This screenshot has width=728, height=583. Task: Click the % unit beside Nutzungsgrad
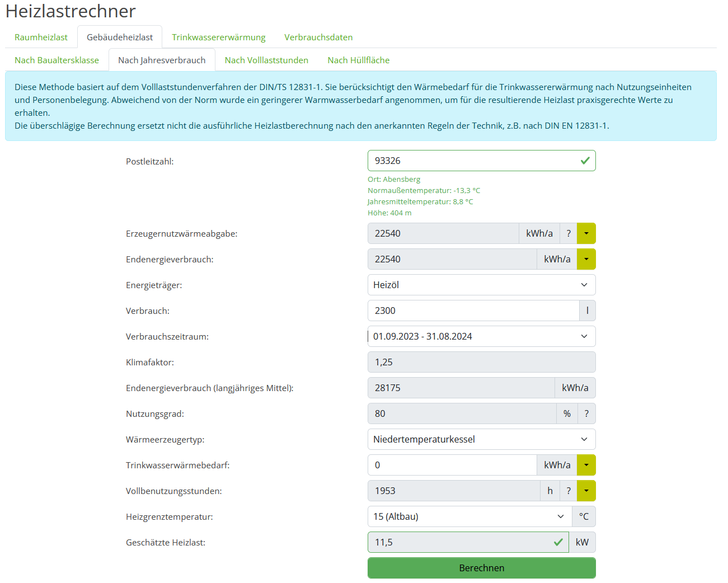tap(567, 413)
